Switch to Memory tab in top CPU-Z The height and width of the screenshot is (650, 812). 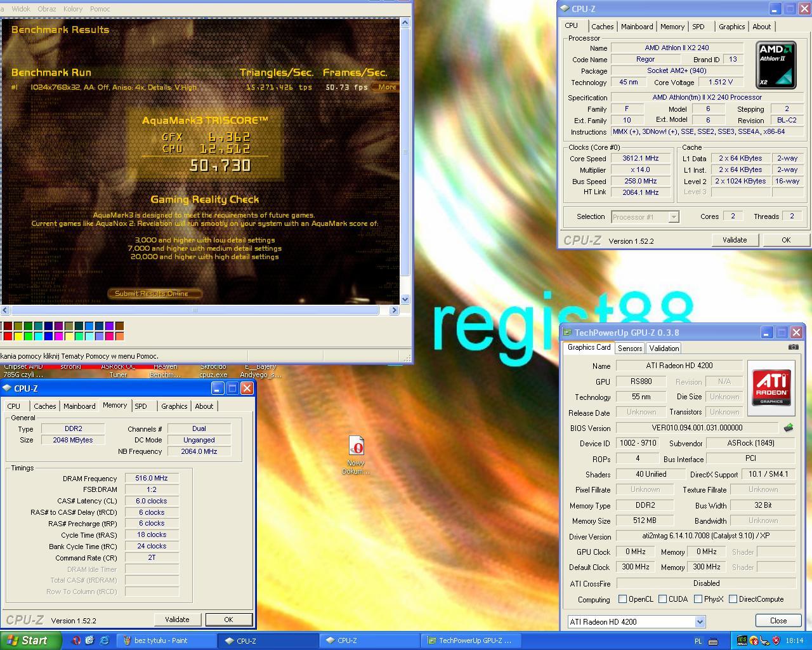tap(672, 27)
